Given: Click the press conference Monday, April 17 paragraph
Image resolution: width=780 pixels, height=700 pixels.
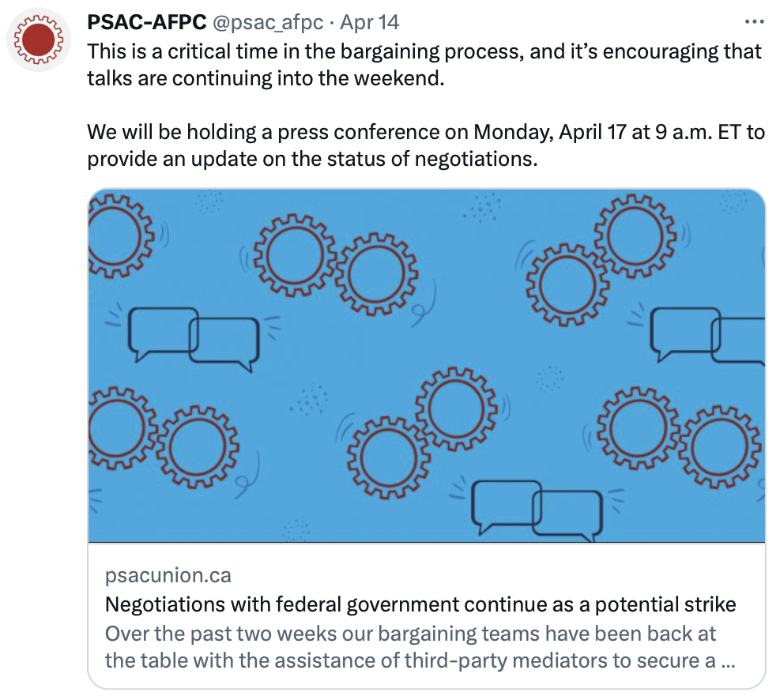Looking at the screenshot, I should pyautogui.click(x=426, y=145).
